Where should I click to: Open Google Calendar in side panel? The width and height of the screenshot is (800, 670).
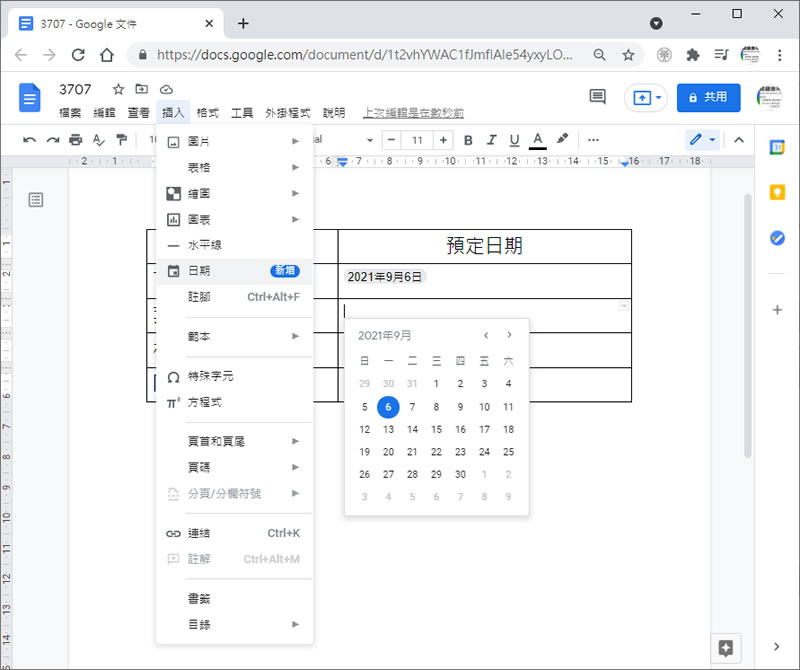tap(777, 148)
